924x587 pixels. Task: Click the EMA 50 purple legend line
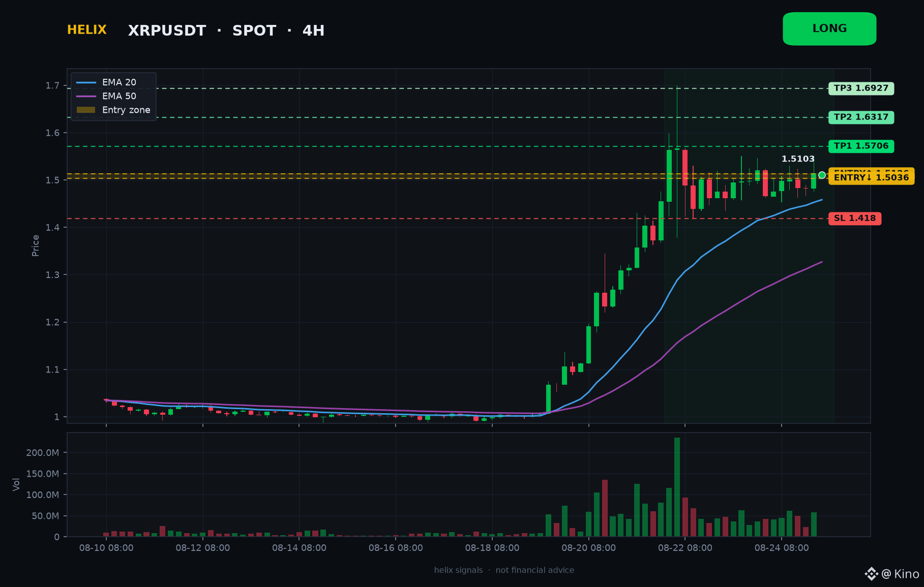click(86, 96)
